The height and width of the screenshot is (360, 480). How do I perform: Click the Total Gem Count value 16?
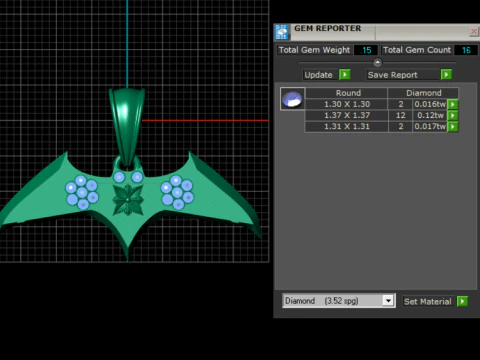coord(466,50)
